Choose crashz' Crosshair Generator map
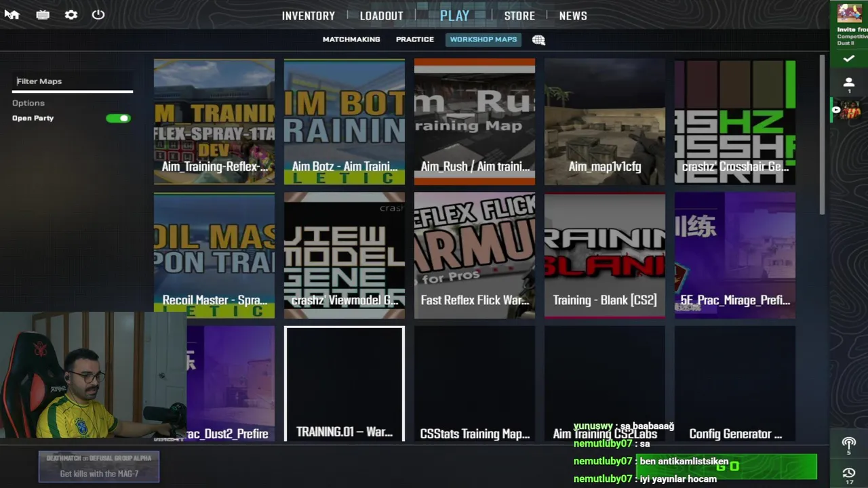The height and width of the screenshot is (488, 868). point(735,121)
